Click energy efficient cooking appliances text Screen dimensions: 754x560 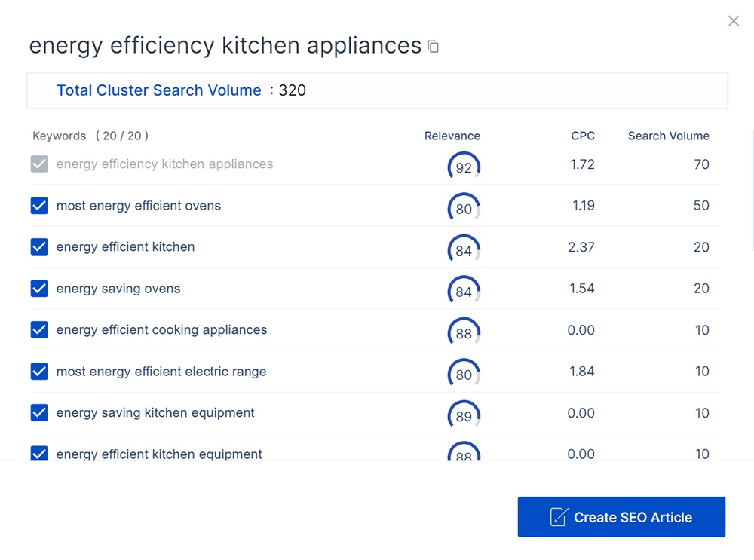tap(161, 330)
